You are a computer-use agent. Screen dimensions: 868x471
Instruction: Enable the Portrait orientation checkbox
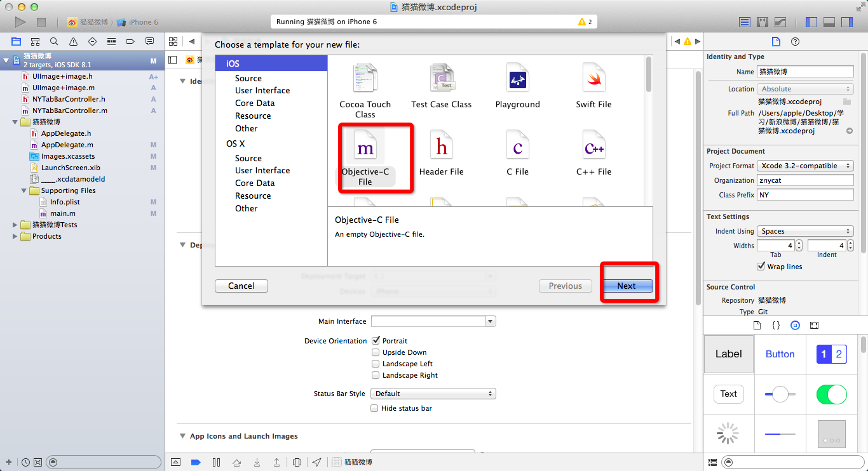(x=376, y=340)
